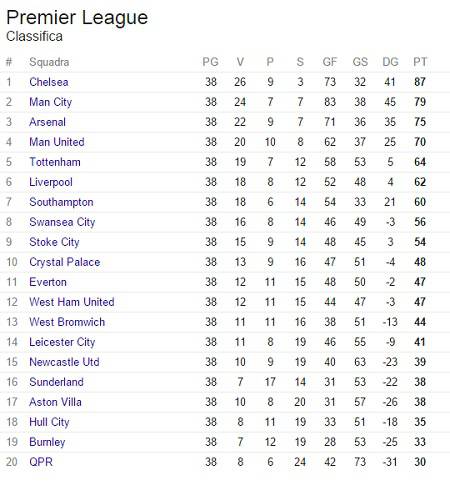Open the Chelsea team link
450x485 pixels.
[49, 82]
